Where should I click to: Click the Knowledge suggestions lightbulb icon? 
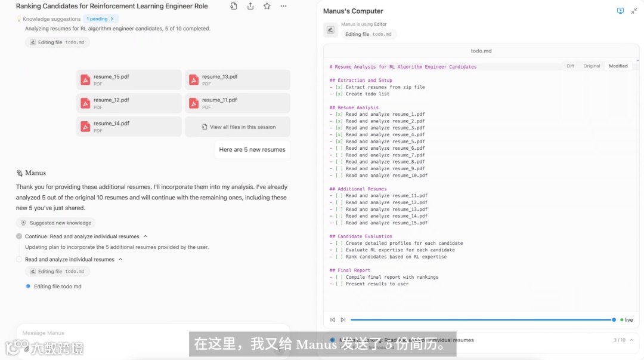tap(19, 19)
